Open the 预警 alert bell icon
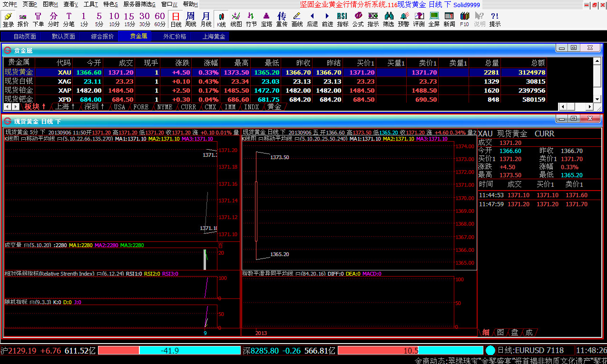This screenshot has height=364, width=607. click(403, 19)
